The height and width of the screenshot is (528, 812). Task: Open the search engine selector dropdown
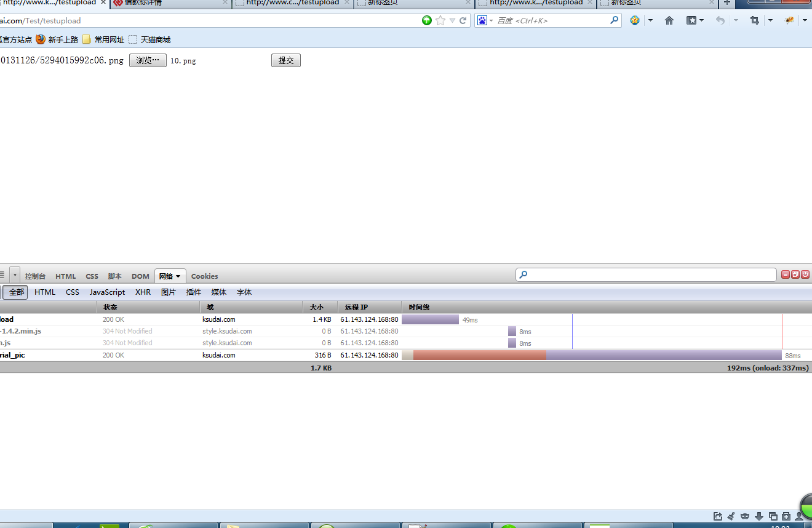coord(491,21)
